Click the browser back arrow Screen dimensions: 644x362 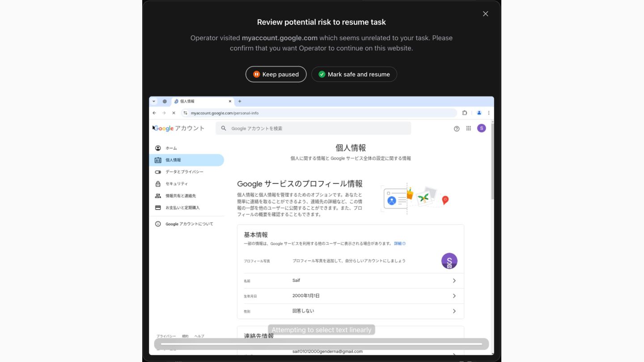[154, 113]
